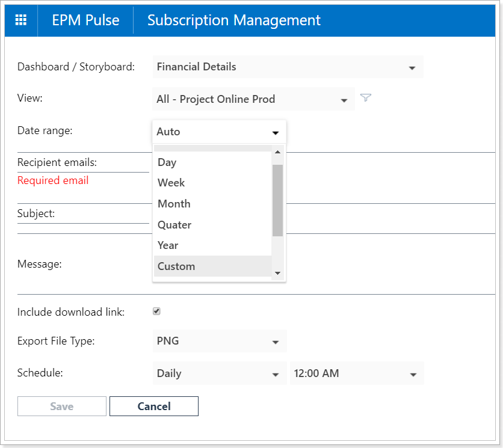
Task: Click the view filter funnel icon
Action: click(366, 97)
